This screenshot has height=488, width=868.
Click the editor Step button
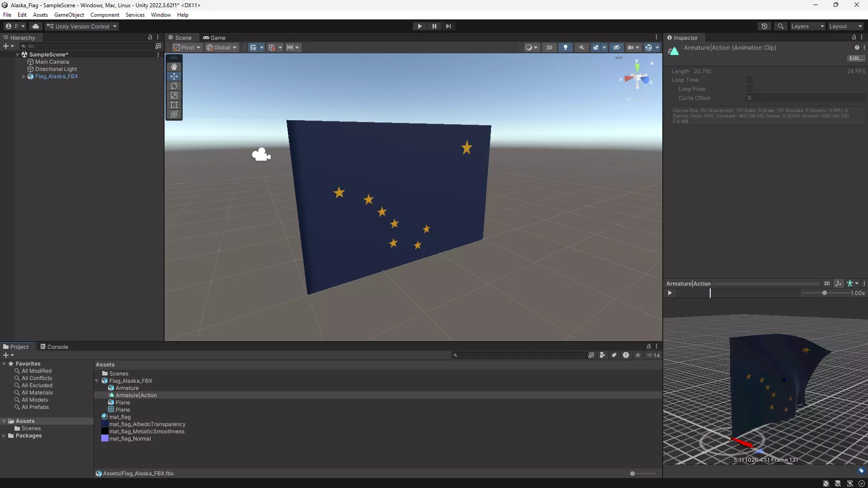coord(448,26)
